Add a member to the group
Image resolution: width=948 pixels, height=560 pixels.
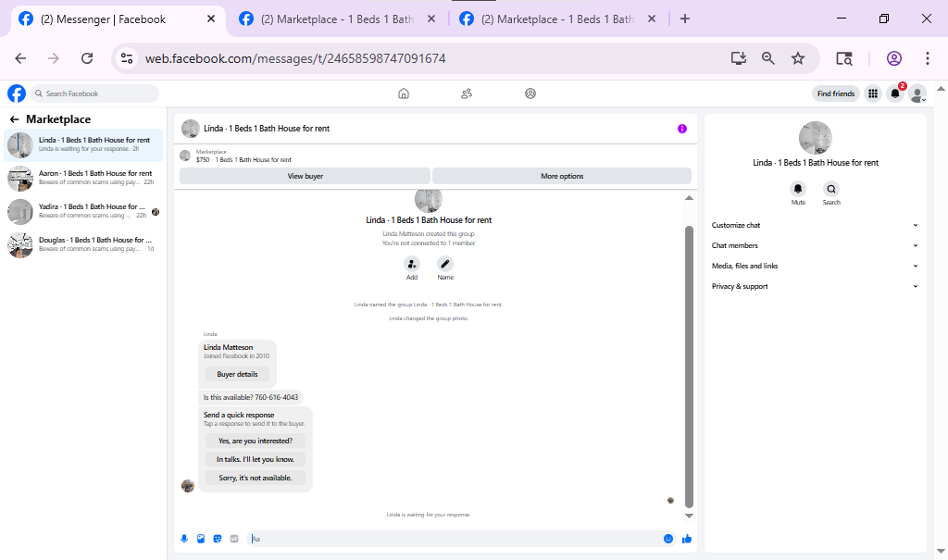point(412,264)
